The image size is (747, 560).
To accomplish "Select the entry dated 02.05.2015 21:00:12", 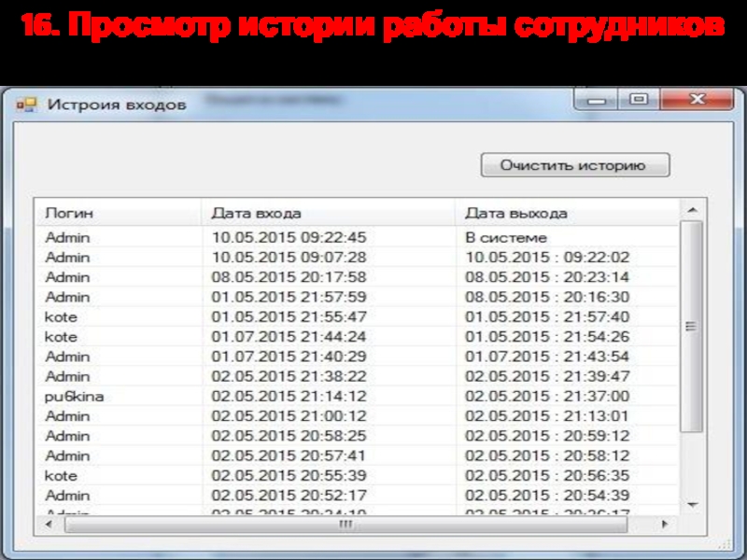I will click(289, 416).
